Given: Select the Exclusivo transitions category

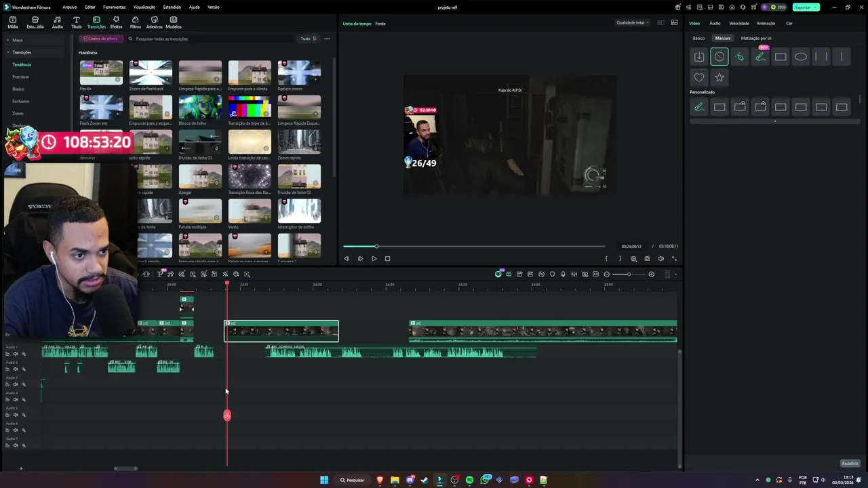Looking at the screenshot, I should click(x=21, y=101).
